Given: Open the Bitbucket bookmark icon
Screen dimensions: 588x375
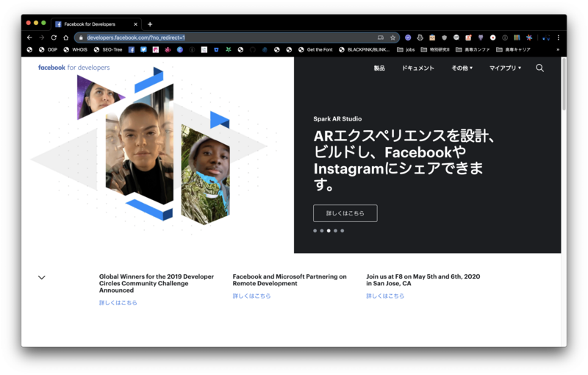Looking at the screenshot, I should pos(216,49).
